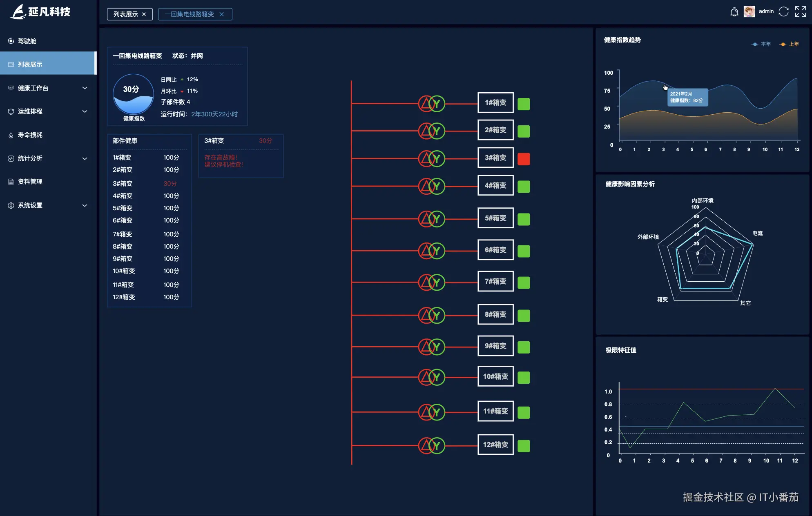The image size is (812, 516).
Task: Click the green status square beside 1#箱变
Action: (x=524, y=104)
